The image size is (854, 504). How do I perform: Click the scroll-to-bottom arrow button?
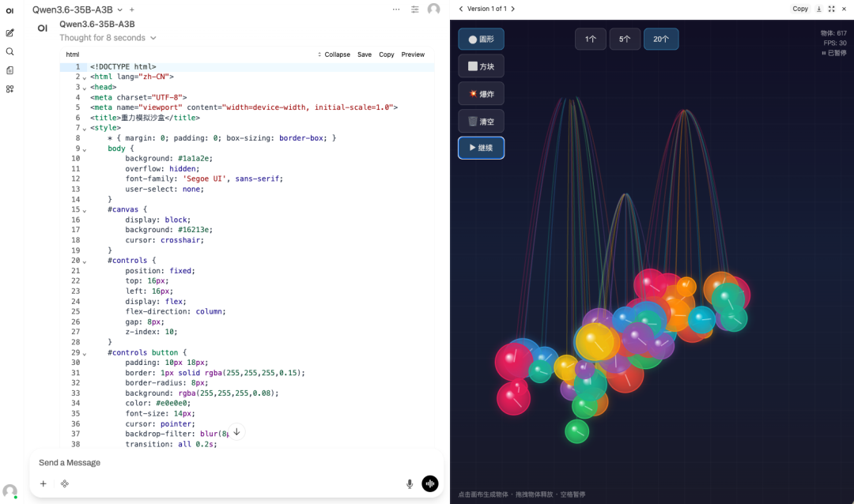click(236, 432)
